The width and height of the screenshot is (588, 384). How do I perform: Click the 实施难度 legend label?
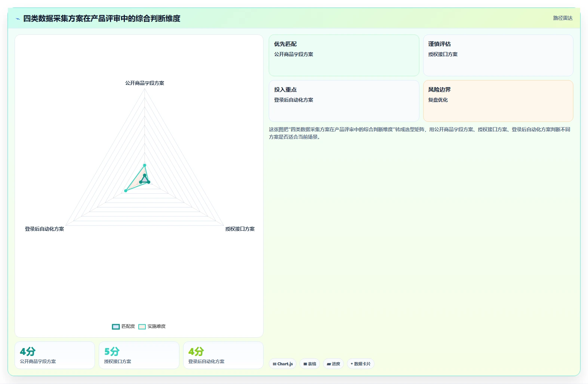click(156, 326)
